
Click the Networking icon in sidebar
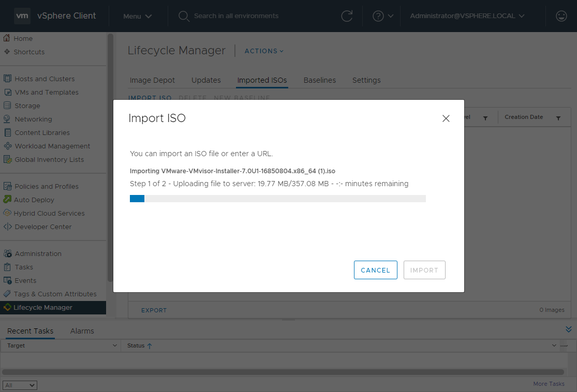pos(7,119)
